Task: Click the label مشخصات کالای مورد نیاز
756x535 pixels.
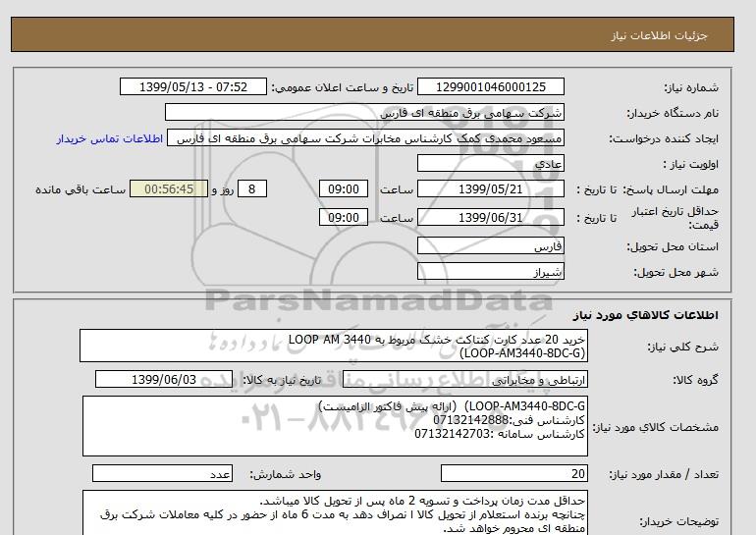Action: 656,427
